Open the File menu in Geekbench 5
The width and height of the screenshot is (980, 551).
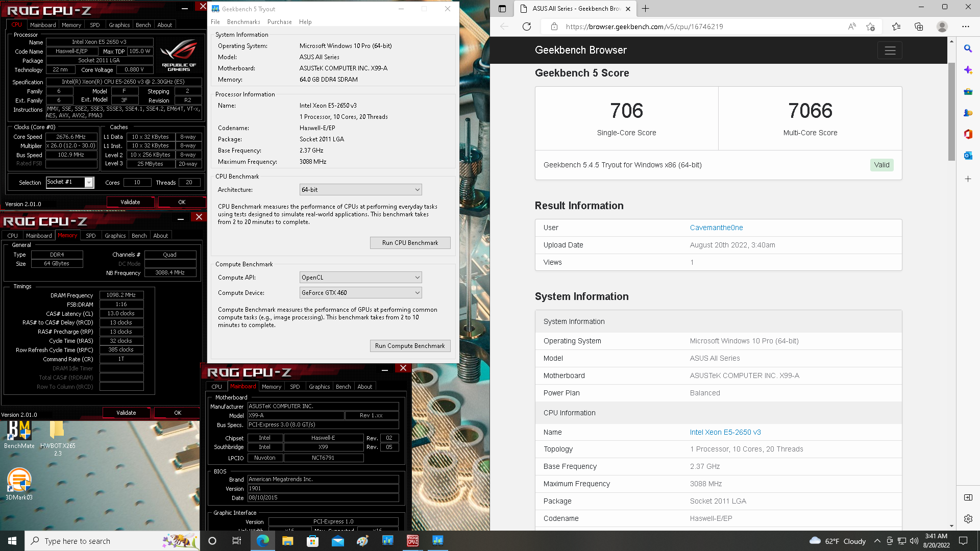pyautogui.click(x=215, y=22)
